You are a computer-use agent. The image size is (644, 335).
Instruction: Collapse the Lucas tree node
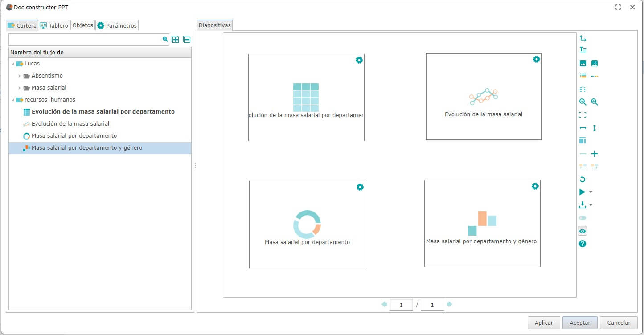click(12, 64)
